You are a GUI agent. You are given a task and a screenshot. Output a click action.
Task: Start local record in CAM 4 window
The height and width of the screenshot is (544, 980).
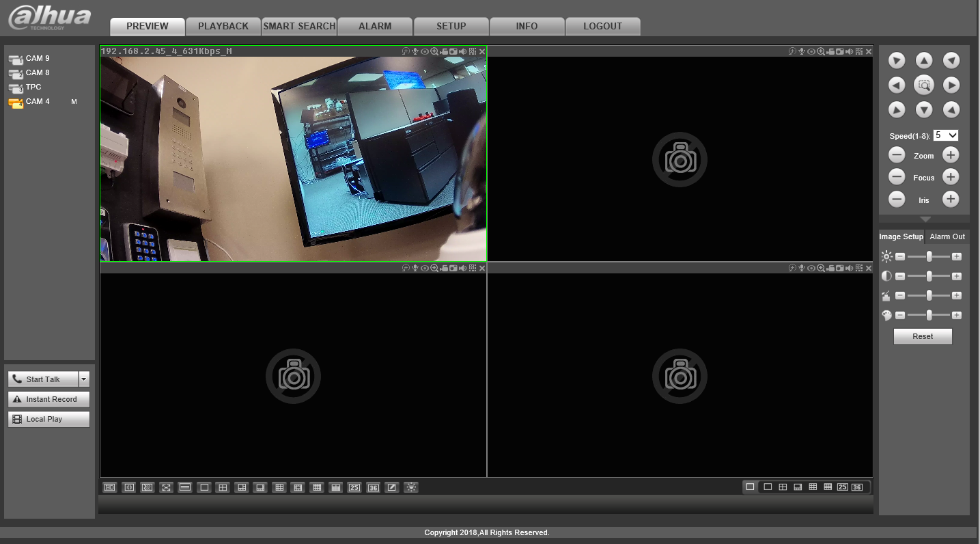tap(443, 51)
